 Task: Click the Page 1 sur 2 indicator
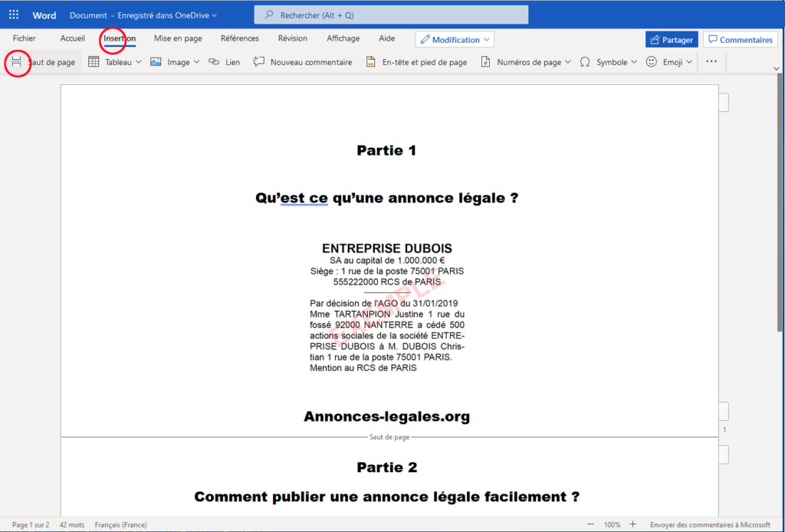[31, 524]
